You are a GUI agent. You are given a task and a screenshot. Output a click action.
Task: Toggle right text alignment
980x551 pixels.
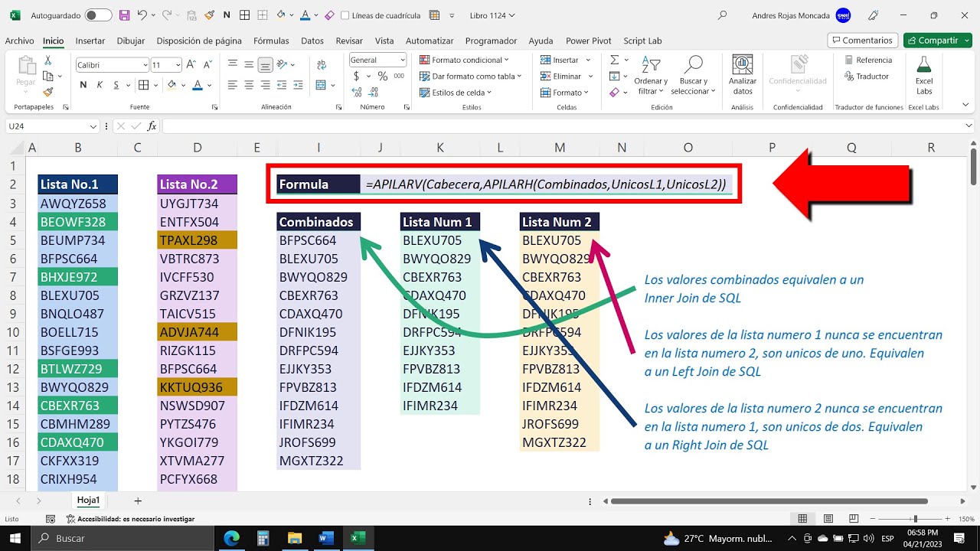(265, 85)
